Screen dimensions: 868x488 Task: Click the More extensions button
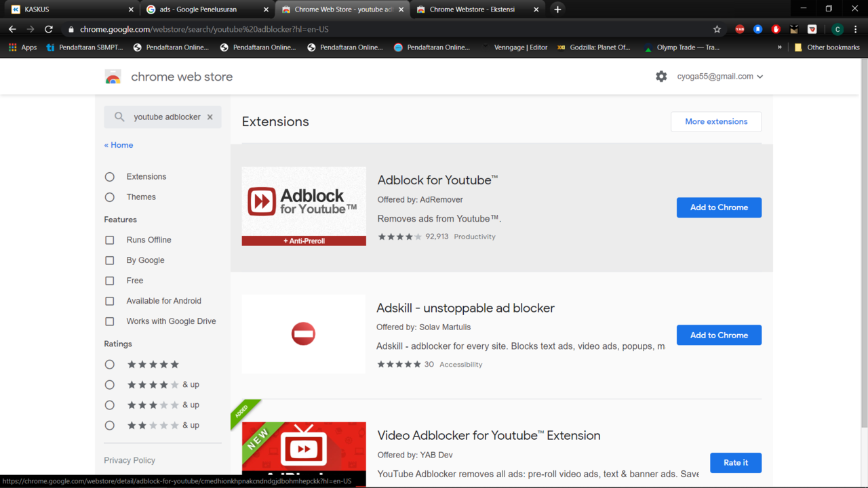click(716, 121)
